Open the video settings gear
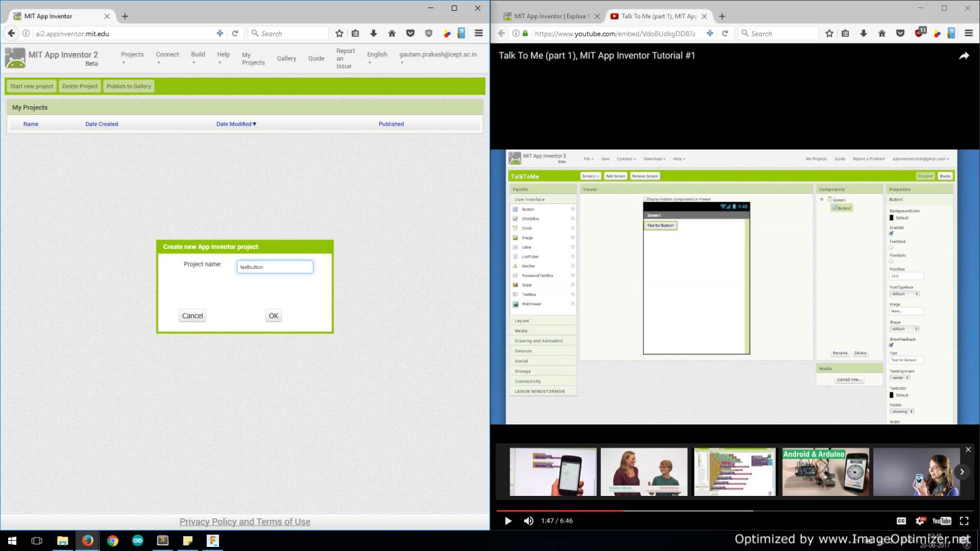Image resolution: width=980 pixels, height=551 pixels. click(921, 521)
